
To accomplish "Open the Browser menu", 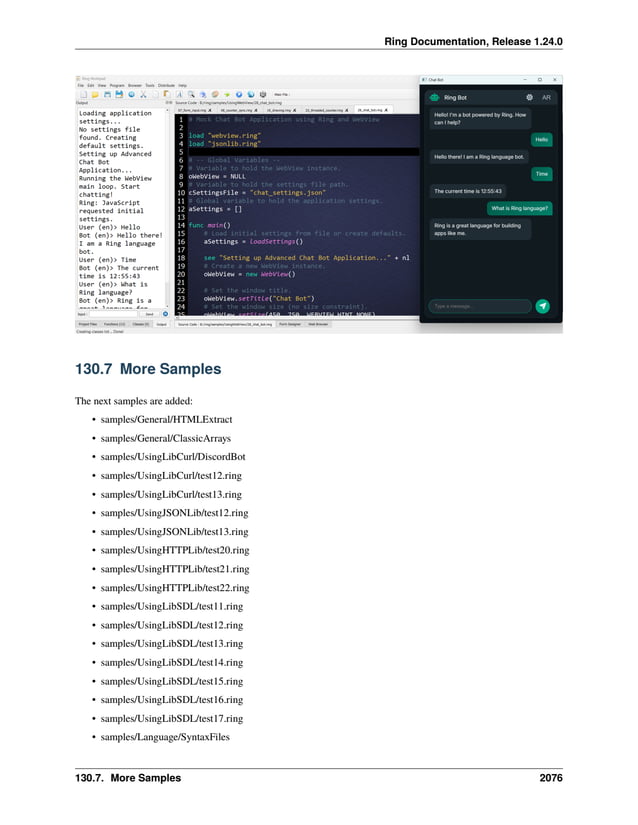I will coord(135,86).
